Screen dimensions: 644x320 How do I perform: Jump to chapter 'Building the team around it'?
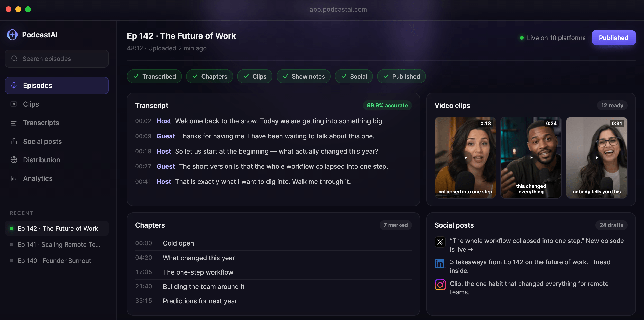[x=273, y=286]
